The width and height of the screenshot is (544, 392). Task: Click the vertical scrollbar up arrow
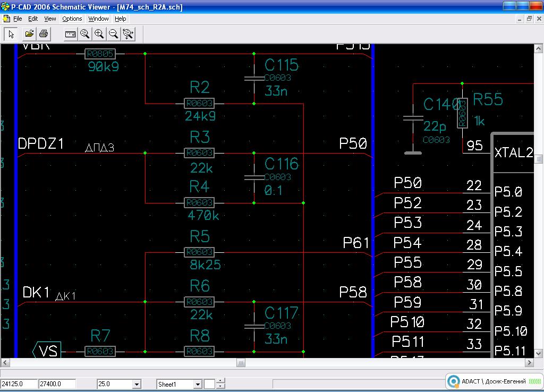coord(539,49)
